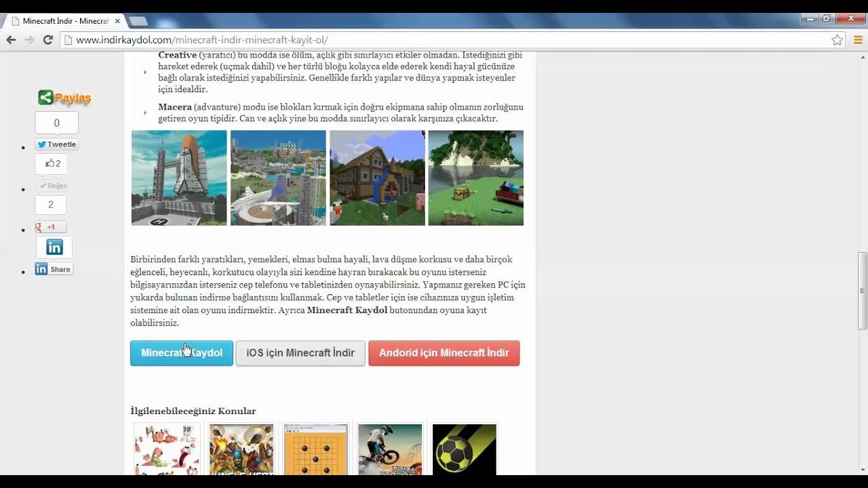Open the wooden house Minecraft screenshot
Image resolution: width=868 pixels, height=488 pixels.
(x=377, y=178)
